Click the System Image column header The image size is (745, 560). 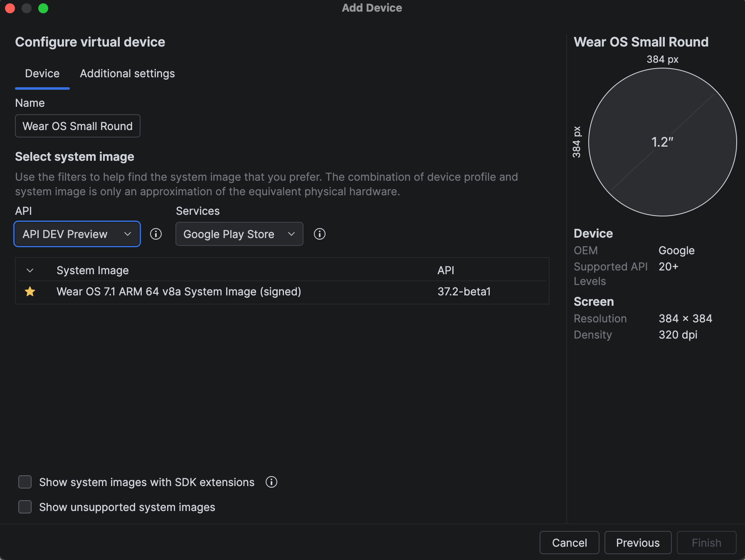point(93,270)
